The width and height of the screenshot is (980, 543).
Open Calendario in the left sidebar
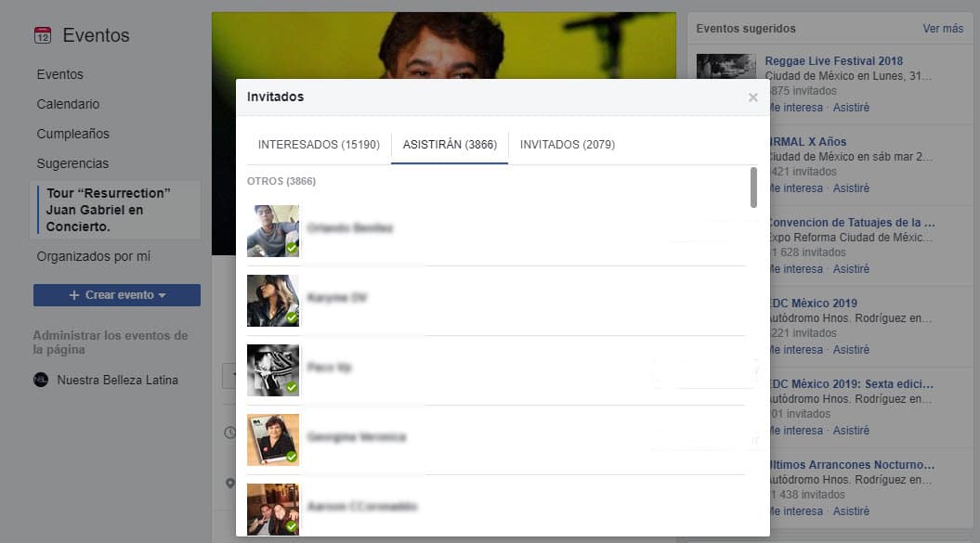click(x=68, y=104)
